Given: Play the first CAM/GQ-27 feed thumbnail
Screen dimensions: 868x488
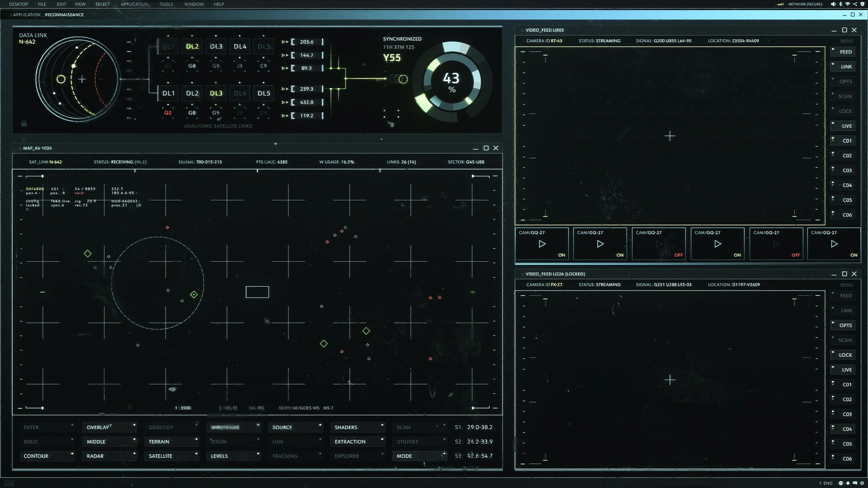Looking at the screenshot, I should pos(542,244).
